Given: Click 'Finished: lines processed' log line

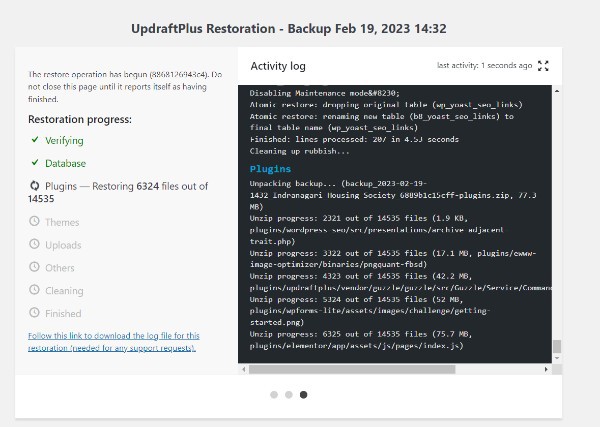Looking at the screenshot, I should pos(354,139).
